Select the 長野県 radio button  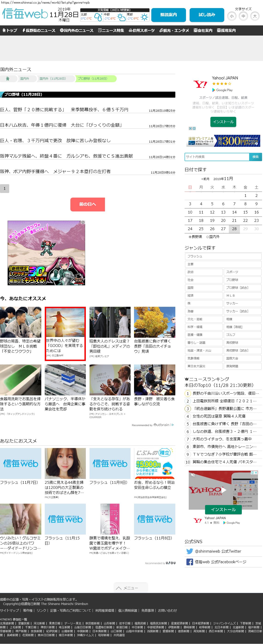pyautogui.click(x=190, y=237)
